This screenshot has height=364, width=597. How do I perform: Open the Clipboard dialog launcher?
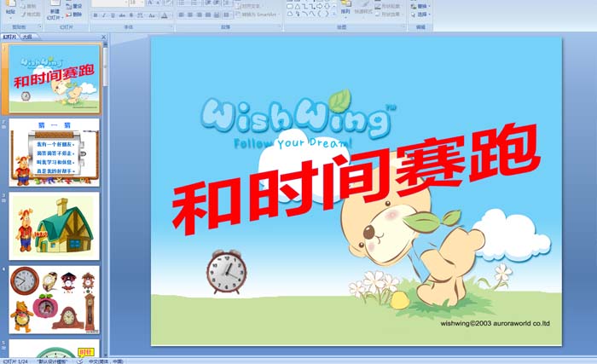point(39,27)
